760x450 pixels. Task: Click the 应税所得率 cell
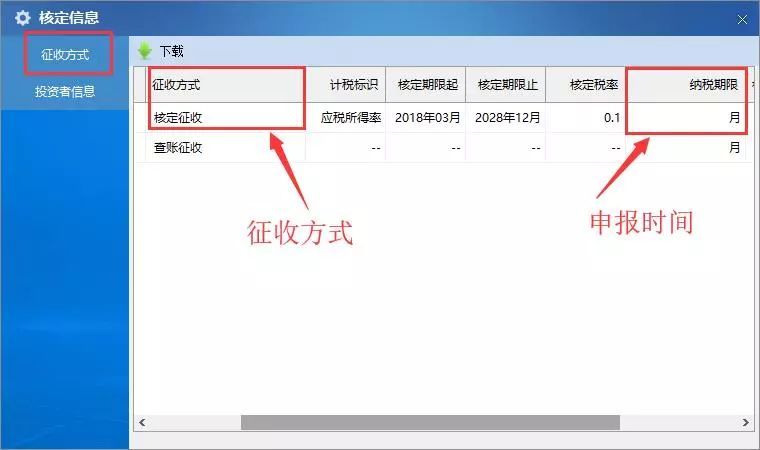tap(346, 117)
